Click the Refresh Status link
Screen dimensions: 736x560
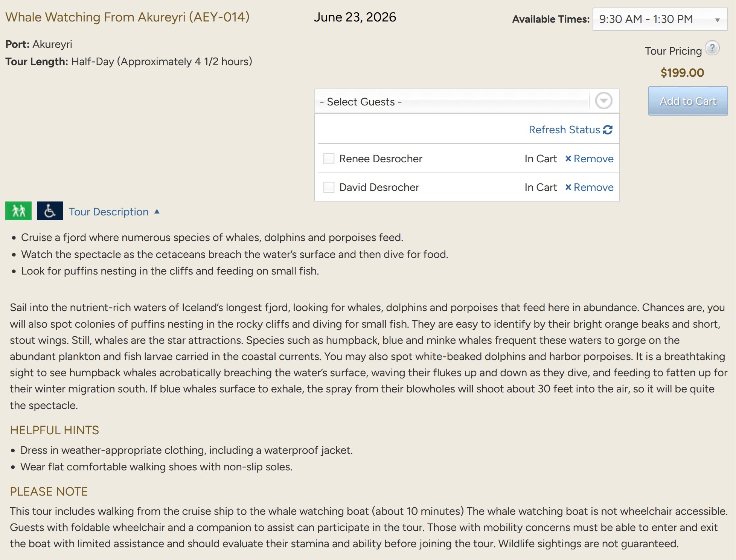(x=564, y=130)
